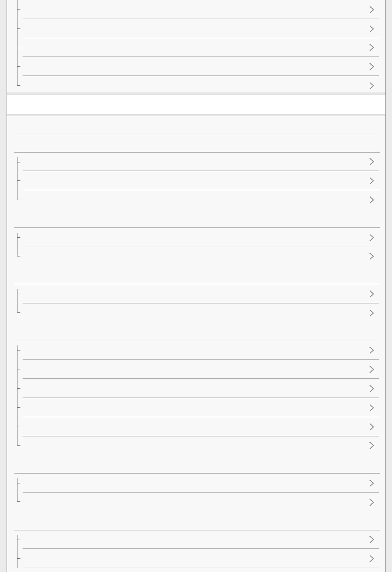Expand first row of six-item group
Viewport: 392px width, 572px height.
pyautogui.click(x=371, y=350)
